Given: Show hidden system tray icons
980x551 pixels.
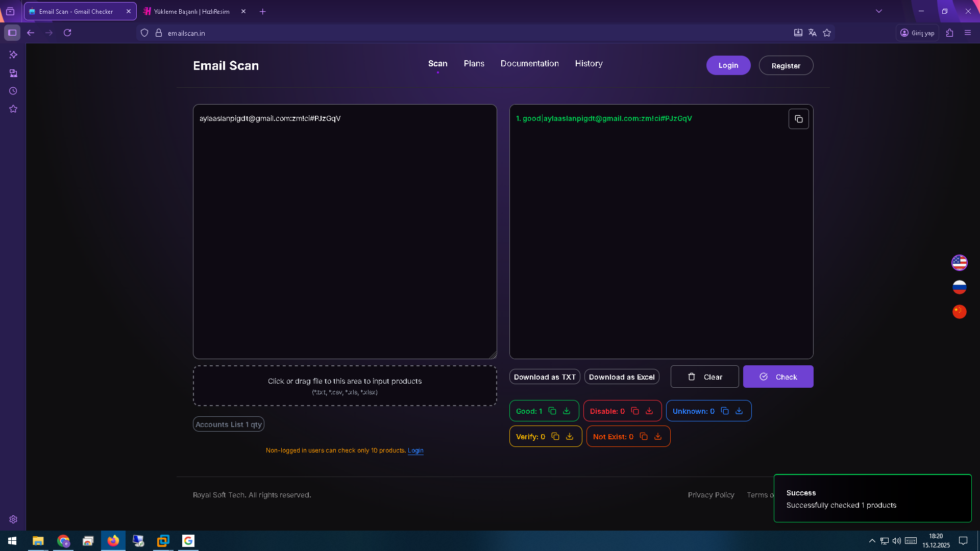Looking at the screenshot, I should pyautogui.click(x=872, y=541).
